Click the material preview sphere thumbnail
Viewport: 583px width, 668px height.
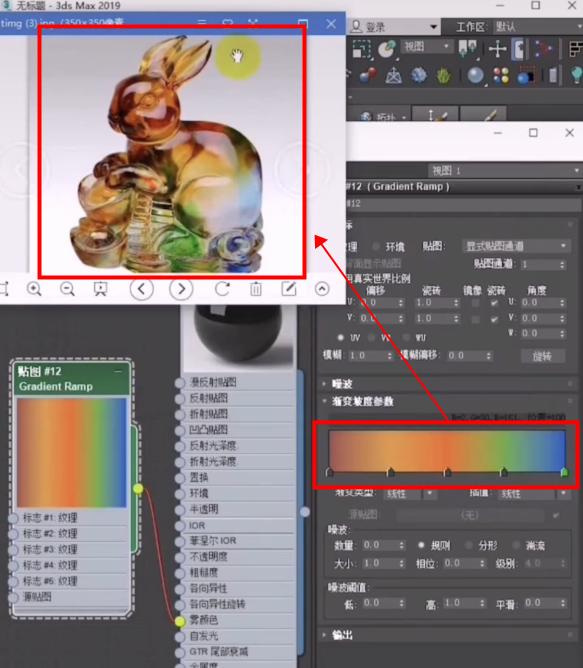point(238,337)
